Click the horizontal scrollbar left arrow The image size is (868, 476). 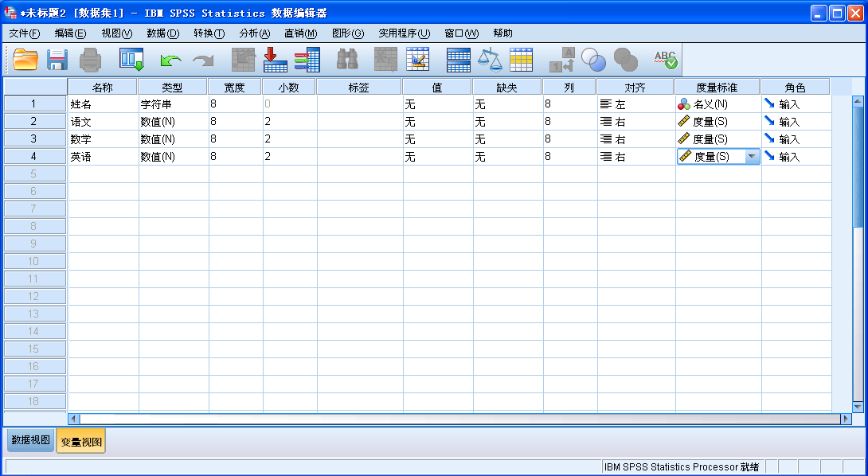73,419
